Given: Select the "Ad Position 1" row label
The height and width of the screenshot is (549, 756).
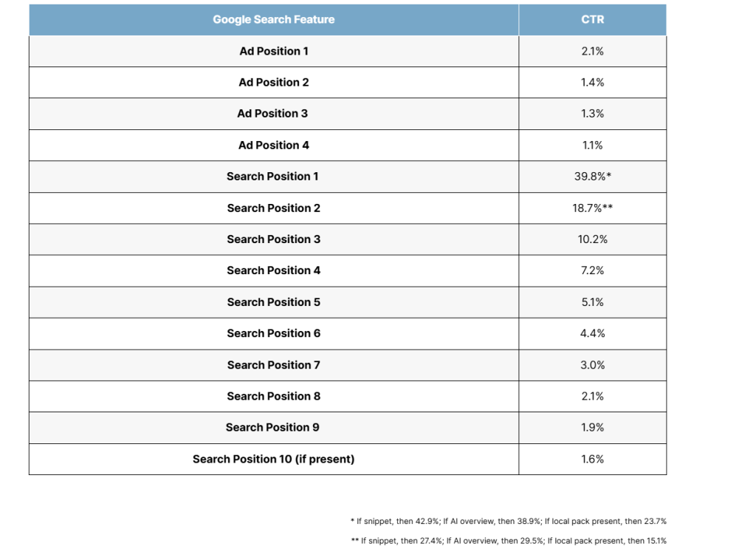Looking at the screenshot, I should click(x=273, y=51).
